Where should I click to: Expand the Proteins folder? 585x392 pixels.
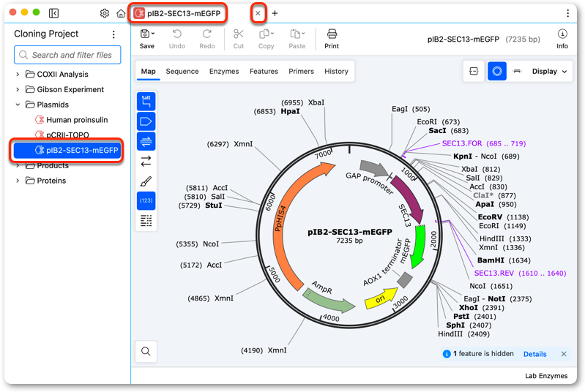tap(18, 181)
